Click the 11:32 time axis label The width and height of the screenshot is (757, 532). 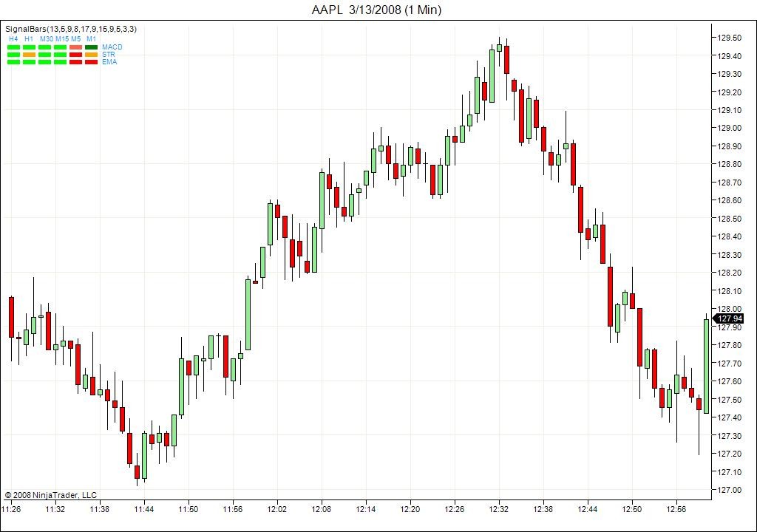[x=55, y=509]
